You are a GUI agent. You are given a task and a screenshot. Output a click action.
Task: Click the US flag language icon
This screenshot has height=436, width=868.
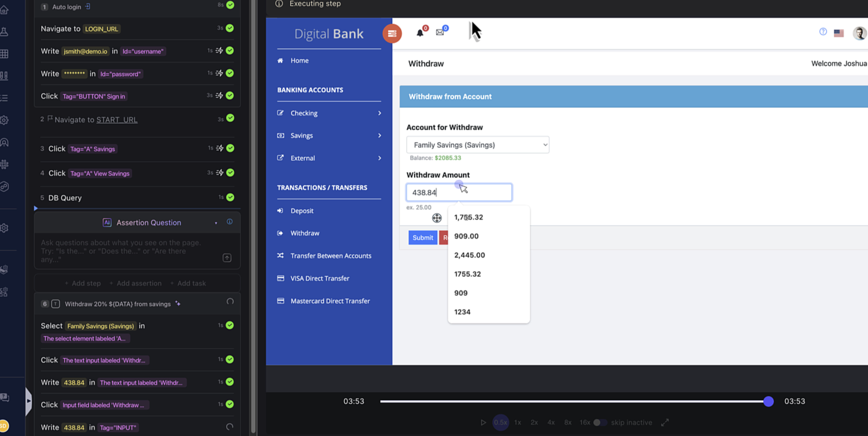tap(839, 33)
